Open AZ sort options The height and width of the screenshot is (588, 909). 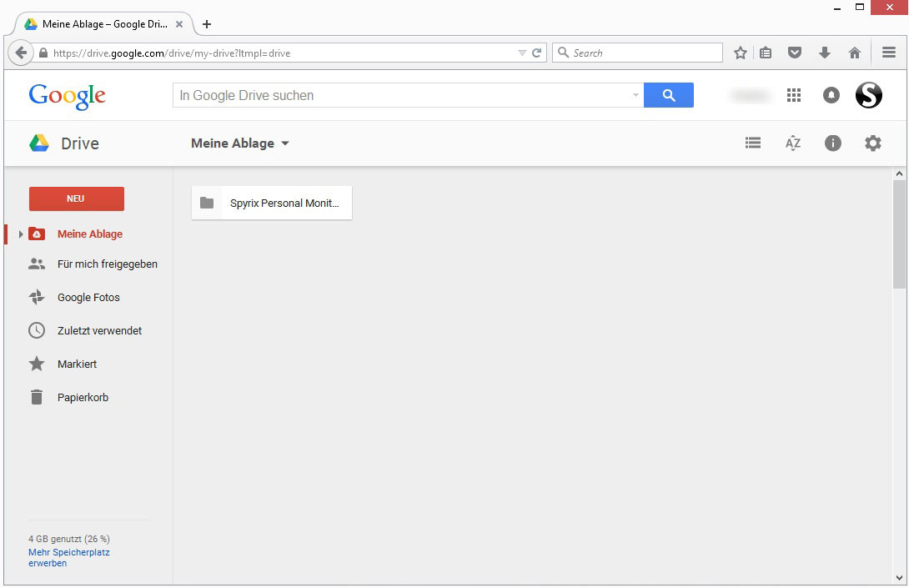tap(792, 143)
